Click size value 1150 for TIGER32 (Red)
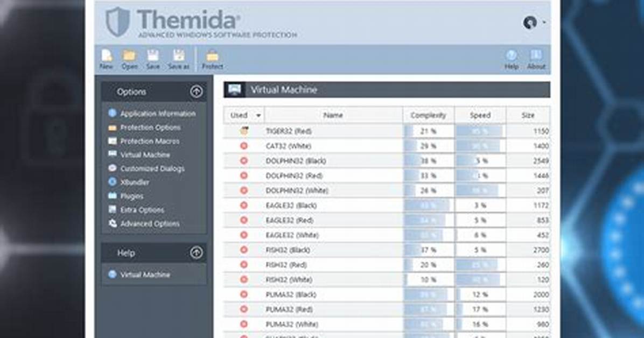The width and height of the screenshot is (644, 338). (x=541, y=131)
